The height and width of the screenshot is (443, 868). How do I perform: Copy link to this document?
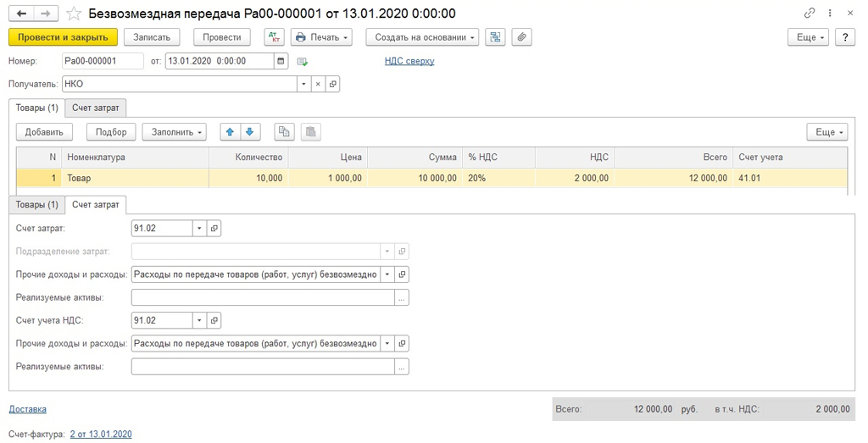point(810,13)
